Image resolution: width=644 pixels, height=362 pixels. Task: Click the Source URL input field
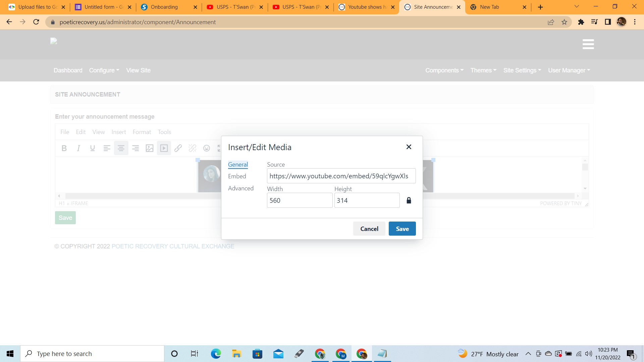[341, 176]
